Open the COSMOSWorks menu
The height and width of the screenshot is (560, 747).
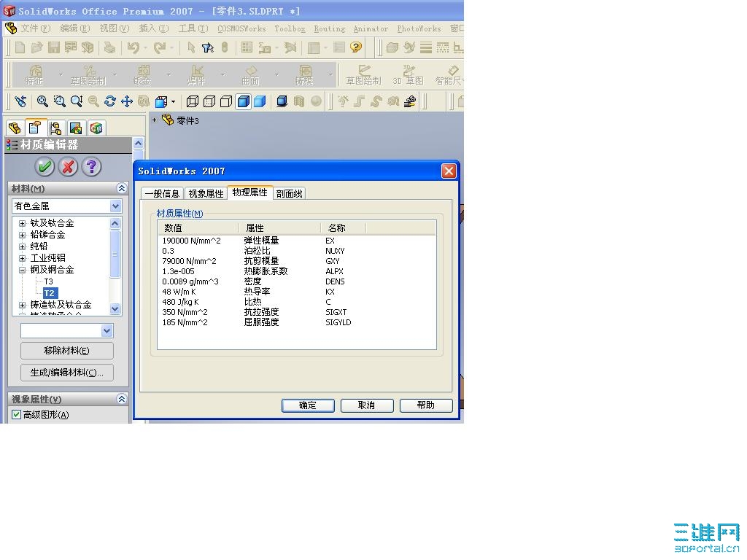coord(241,28)
